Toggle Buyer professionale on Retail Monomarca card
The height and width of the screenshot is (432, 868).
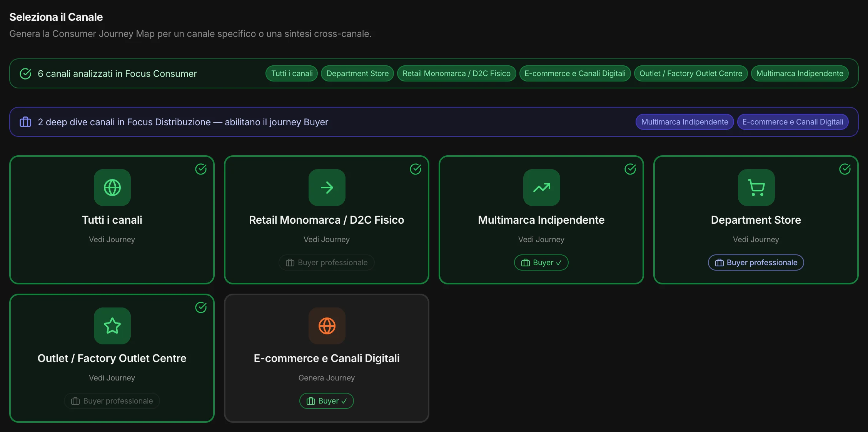327,263
